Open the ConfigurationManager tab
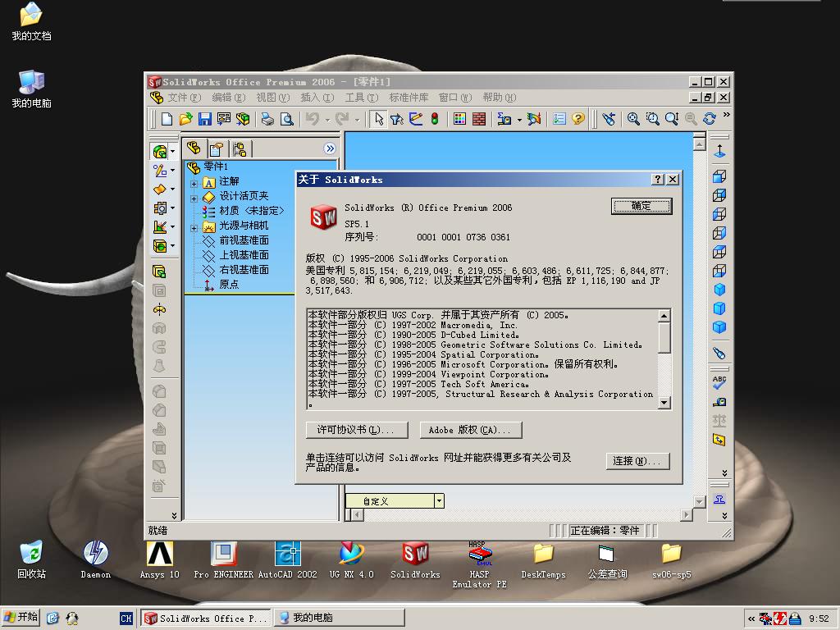The image size is (840, 630). point(240,149)
